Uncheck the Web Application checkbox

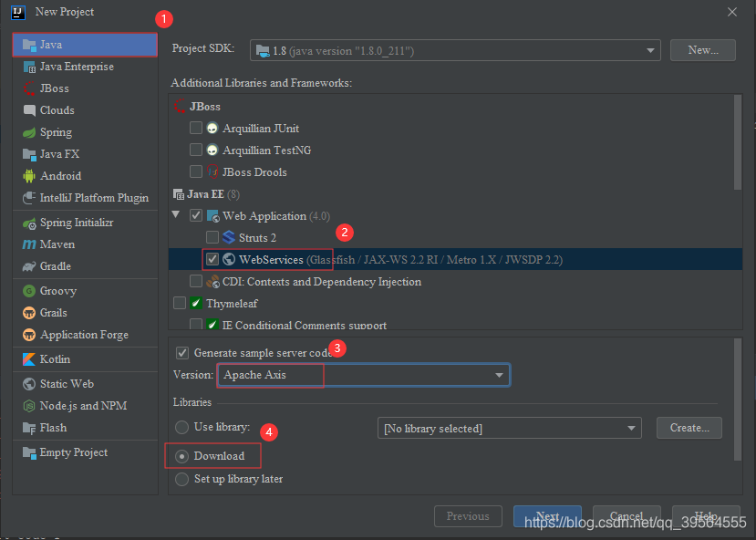[196, 215]
